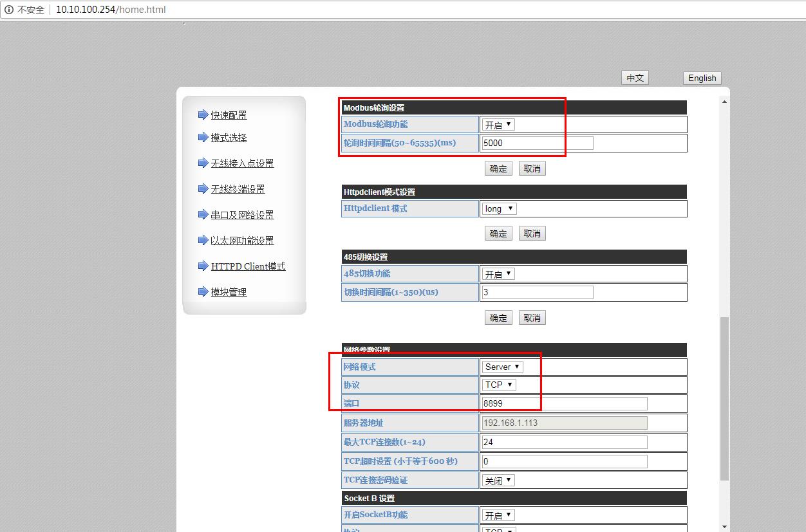
Task: Expand the 网络模式 Server dropdown
Action: click(x=502, y=367)
